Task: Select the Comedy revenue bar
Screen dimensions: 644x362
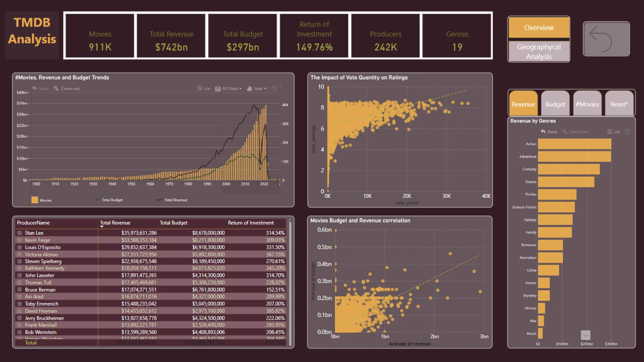Action: click(569, 169)
